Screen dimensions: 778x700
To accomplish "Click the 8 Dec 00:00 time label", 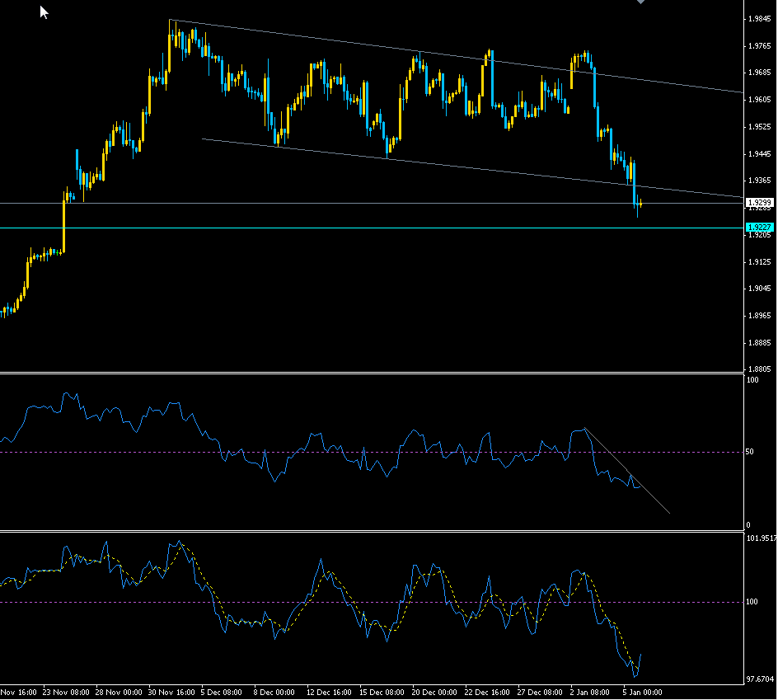I will point(274,693).
